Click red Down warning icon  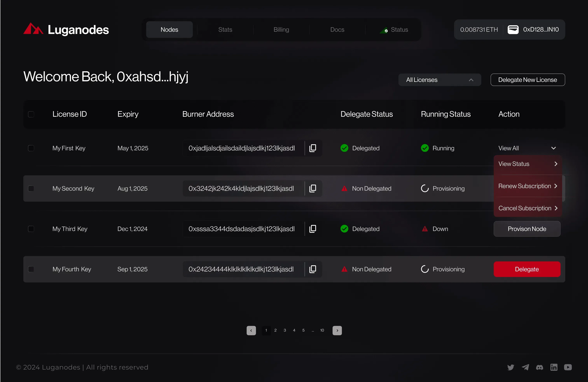click(x=425, y=229)
